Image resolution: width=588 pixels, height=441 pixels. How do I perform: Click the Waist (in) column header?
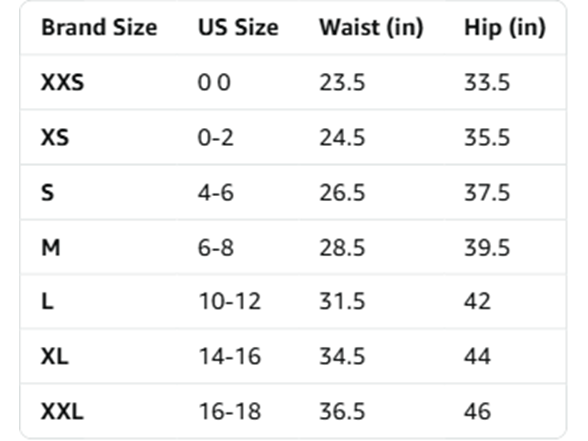point(371,28)
